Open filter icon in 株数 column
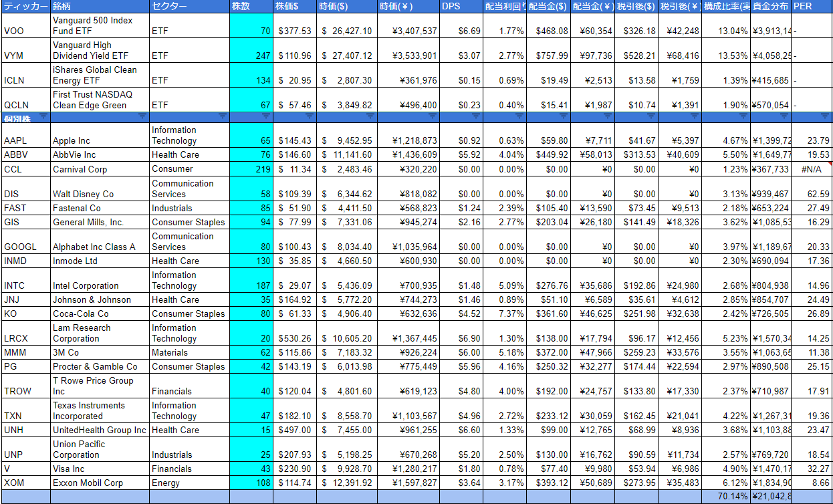 coord(266,116)
